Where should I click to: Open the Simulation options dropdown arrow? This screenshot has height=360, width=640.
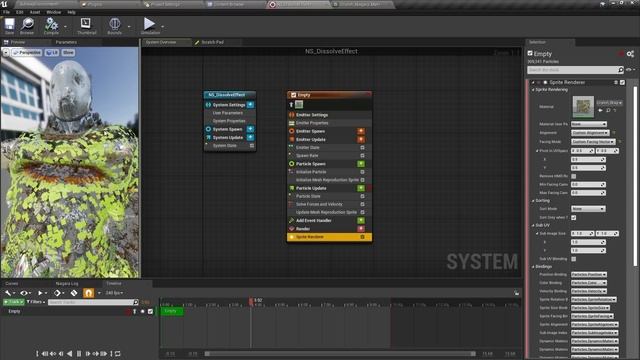162,27
